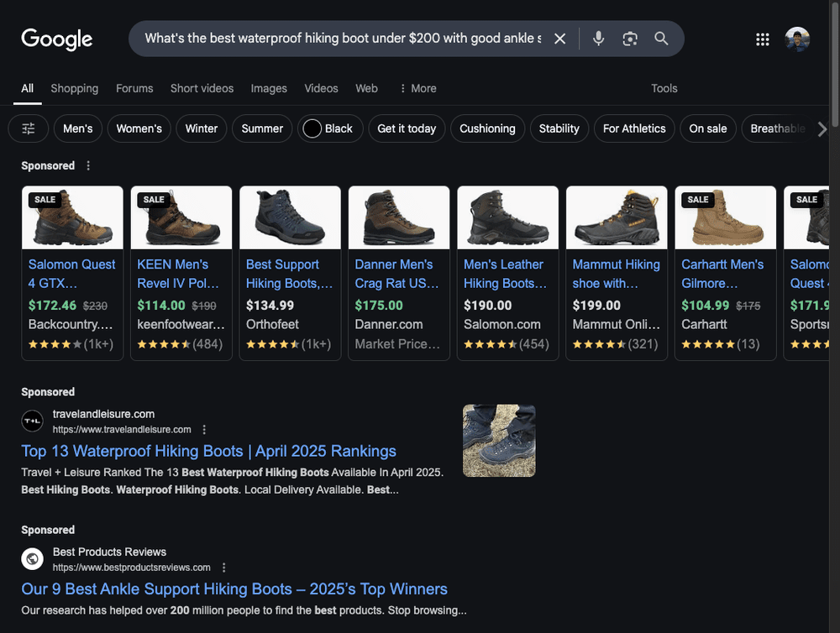Open KEEN Men's Revel IV Polar listing
The width and height of the screenshot is (840, 633).
181,273
